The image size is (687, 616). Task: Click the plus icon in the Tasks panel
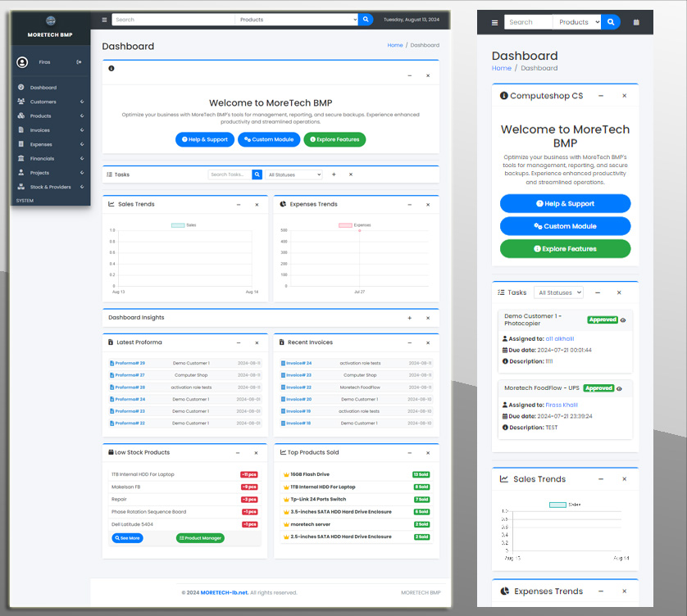[x=334, y=174]
